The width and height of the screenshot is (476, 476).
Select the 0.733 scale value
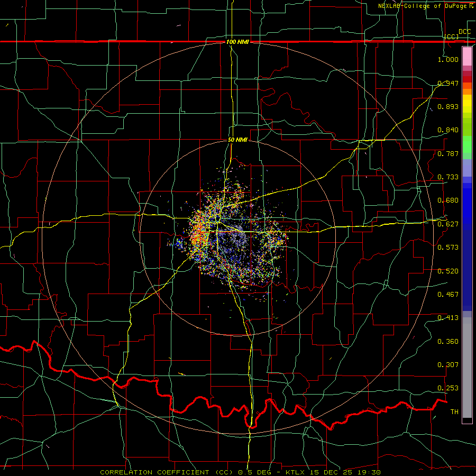pos(448,177)
